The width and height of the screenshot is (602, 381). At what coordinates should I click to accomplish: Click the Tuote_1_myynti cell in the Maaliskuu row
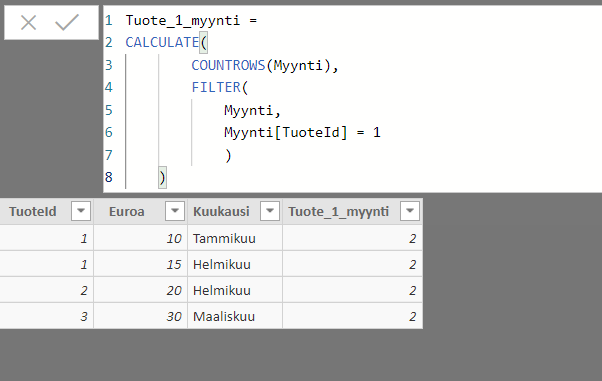[x=352, y=316]
